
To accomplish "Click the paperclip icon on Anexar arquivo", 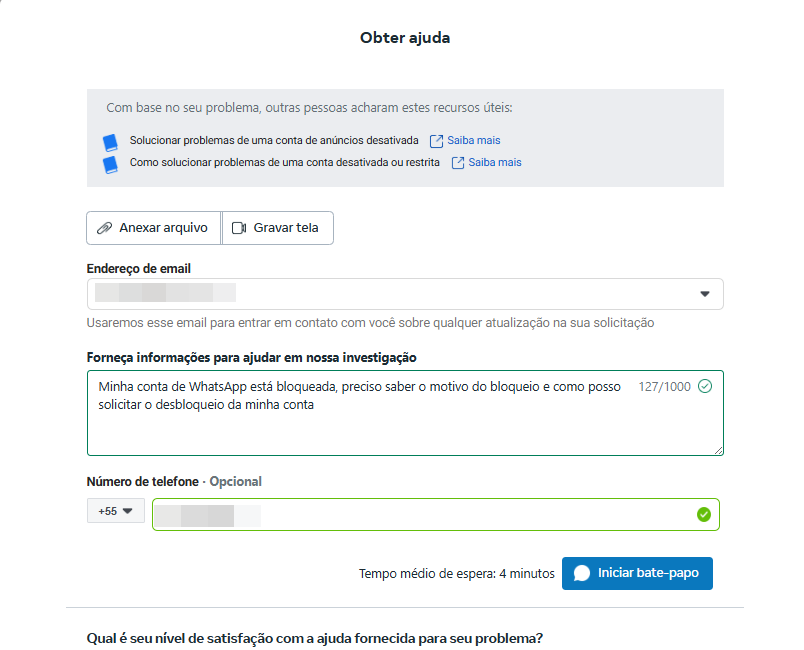I will click(104, 228).
